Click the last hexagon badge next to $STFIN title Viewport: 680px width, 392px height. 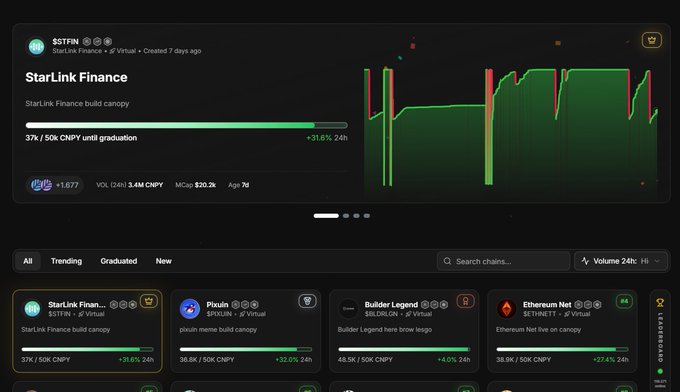point(108,42)
